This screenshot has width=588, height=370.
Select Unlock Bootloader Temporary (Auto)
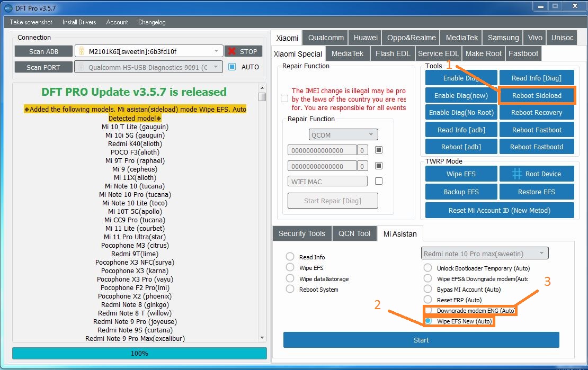tap(427, 268)
